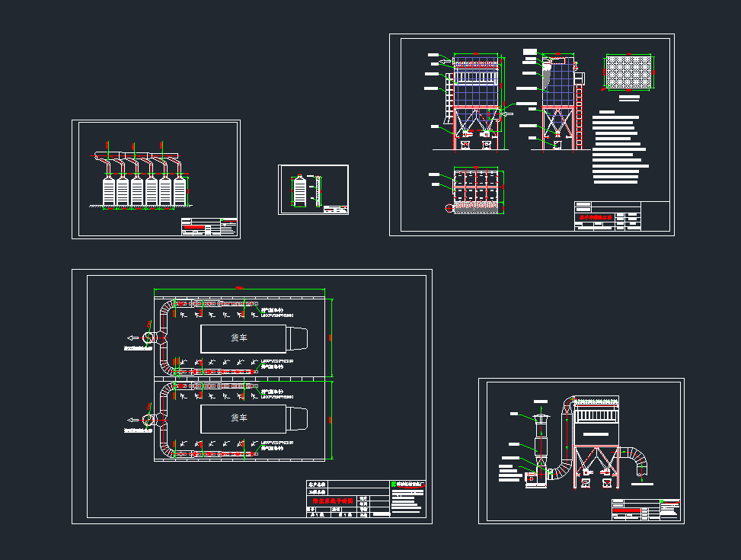The height and width of the screenshot is (560, 741).
Task: Click title block of six-collector drawing sheet
Action: [x=209, y=227]
